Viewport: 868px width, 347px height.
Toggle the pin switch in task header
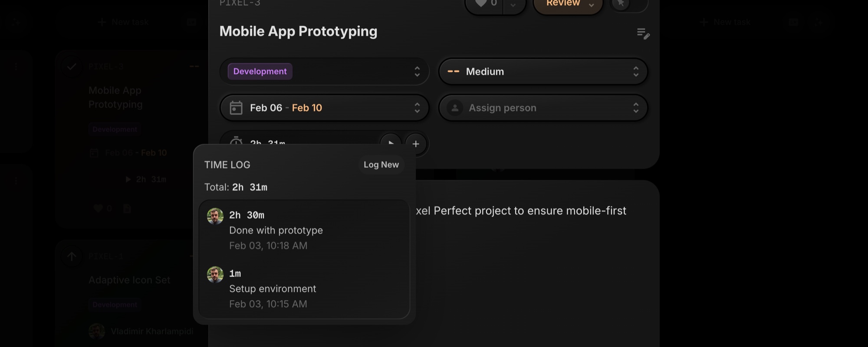tap(628, 3)
